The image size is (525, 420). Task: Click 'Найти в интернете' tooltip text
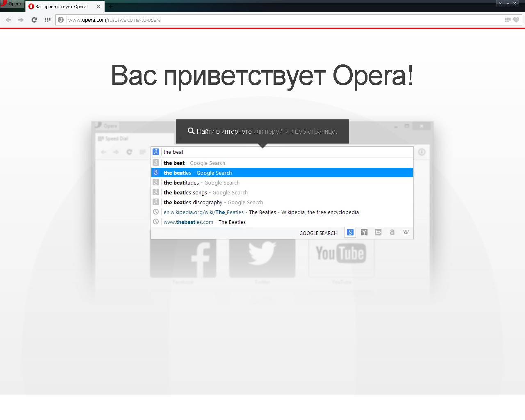pyautogui.click(x=224, y=131)
